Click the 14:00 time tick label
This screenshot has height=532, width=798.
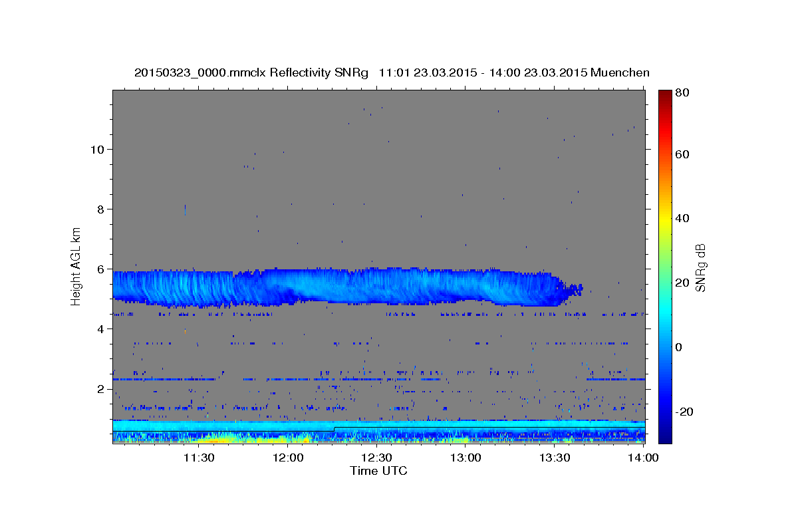coord(643,458)
